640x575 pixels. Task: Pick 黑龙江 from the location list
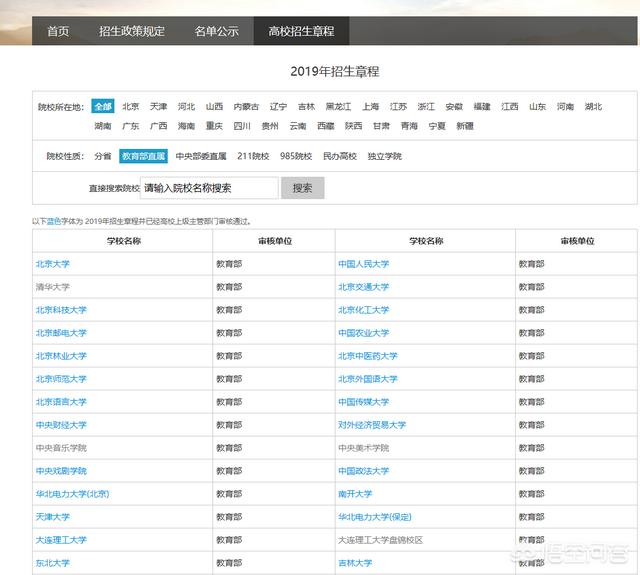pyautogui.click(x=338, y=107)
